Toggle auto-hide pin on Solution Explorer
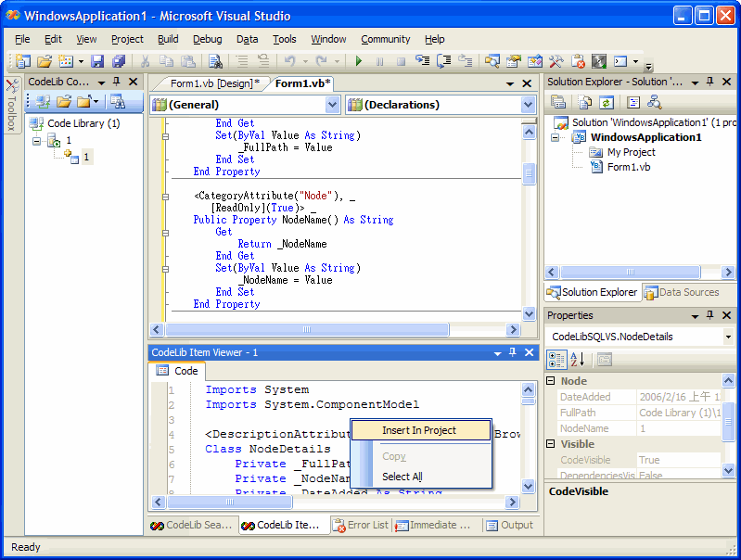741x560 pixels. pyautogui.click(x=709, y=82)
